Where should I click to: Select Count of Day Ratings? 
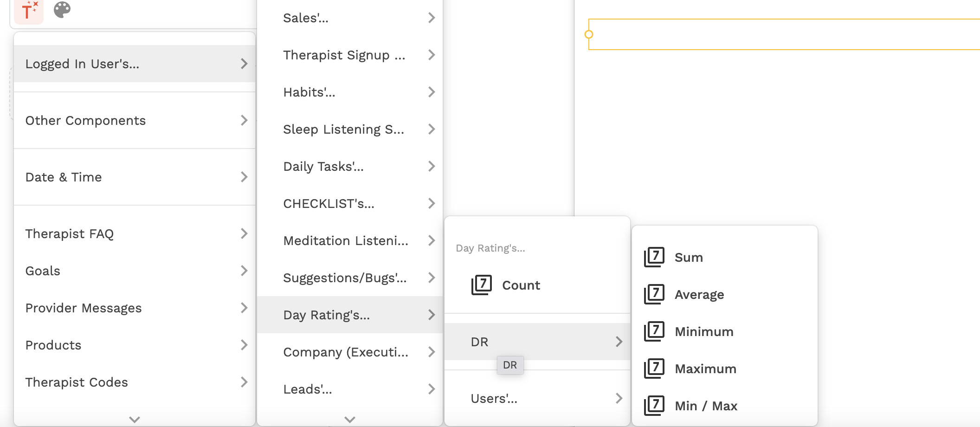point(521,285)
